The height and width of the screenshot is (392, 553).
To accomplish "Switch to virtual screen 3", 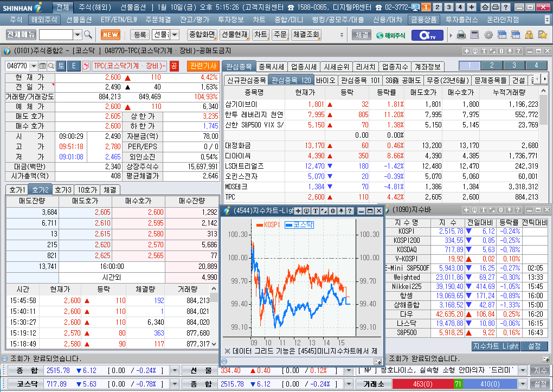I will tap(448, 7).
